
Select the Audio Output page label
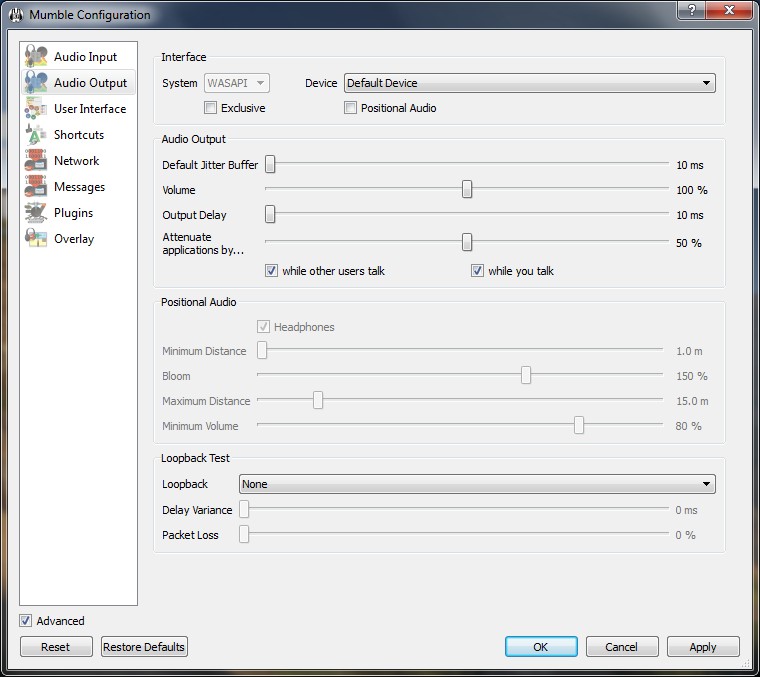point(90,83)
